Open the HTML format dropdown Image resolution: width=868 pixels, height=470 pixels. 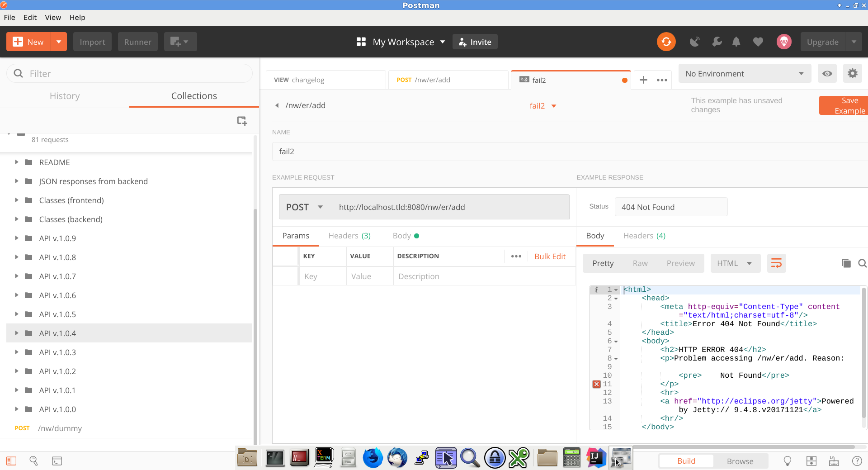(735, 263)
